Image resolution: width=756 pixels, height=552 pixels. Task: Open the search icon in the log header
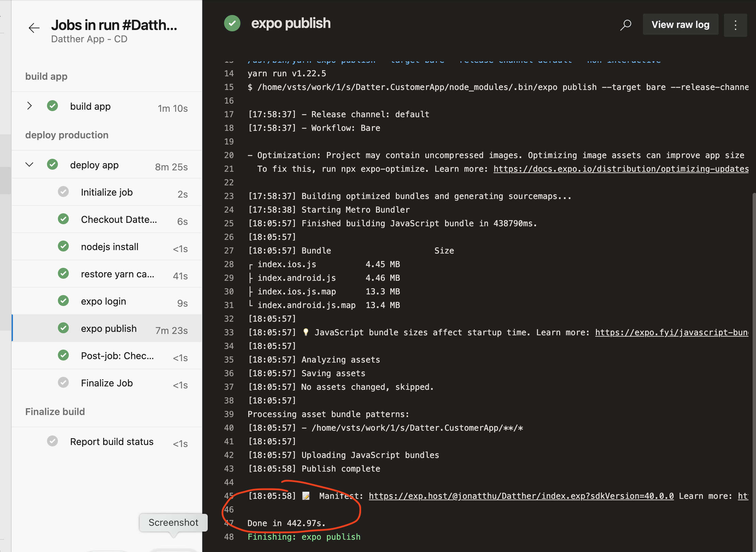626,25
